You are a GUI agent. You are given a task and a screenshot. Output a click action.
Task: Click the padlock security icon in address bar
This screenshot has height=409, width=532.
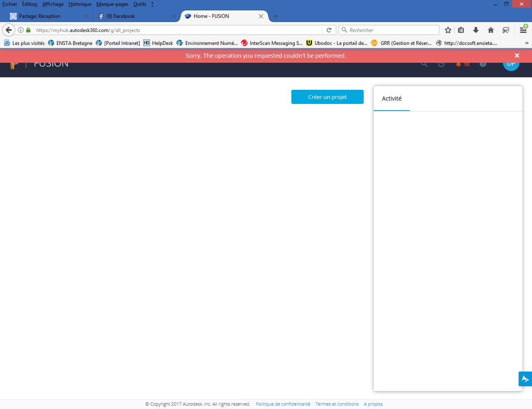coord(28,30)
